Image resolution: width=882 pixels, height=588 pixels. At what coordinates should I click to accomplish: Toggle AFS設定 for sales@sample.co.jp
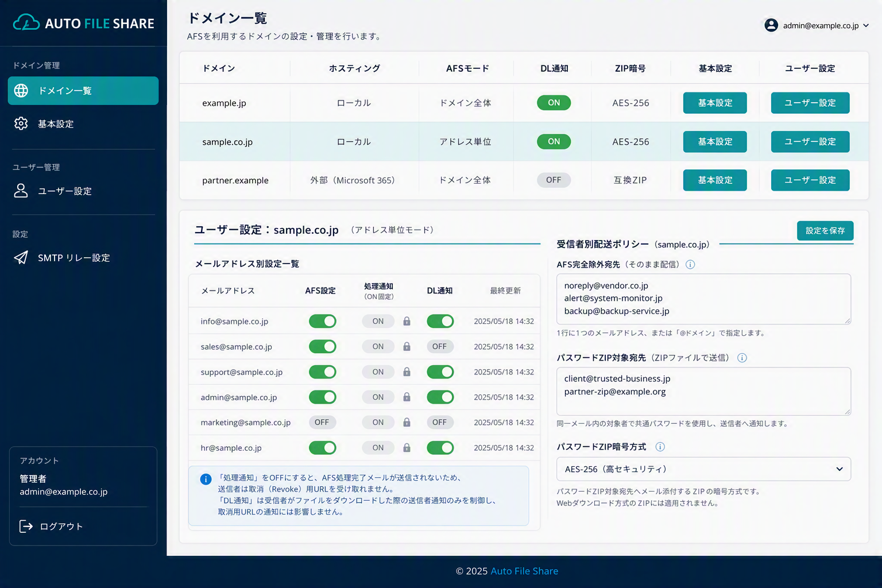tap(323, 346)
